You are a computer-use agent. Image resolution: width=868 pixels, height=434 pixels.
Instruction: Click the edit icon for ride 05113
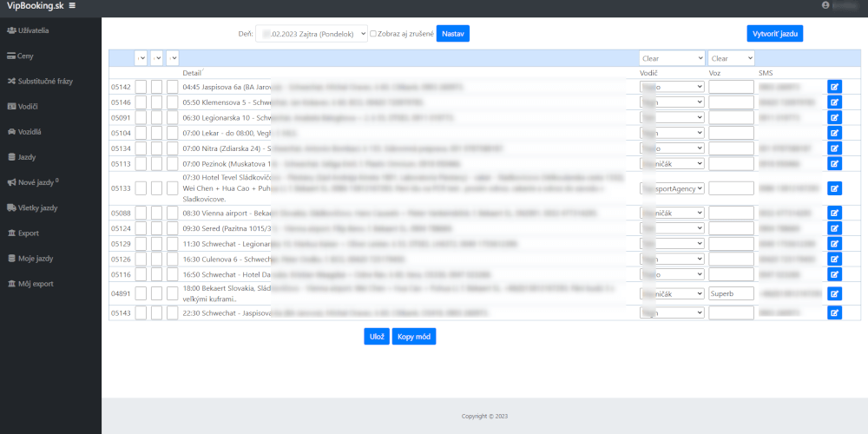pyautogui.click(x=834, y=163)
